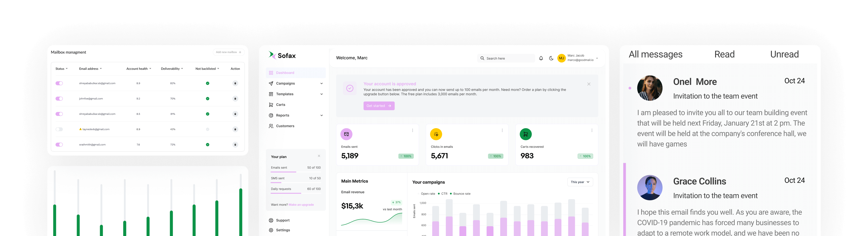Click the Emails sent envelope icon
Screen dimensions: 868x236
(x=346, y=134)
